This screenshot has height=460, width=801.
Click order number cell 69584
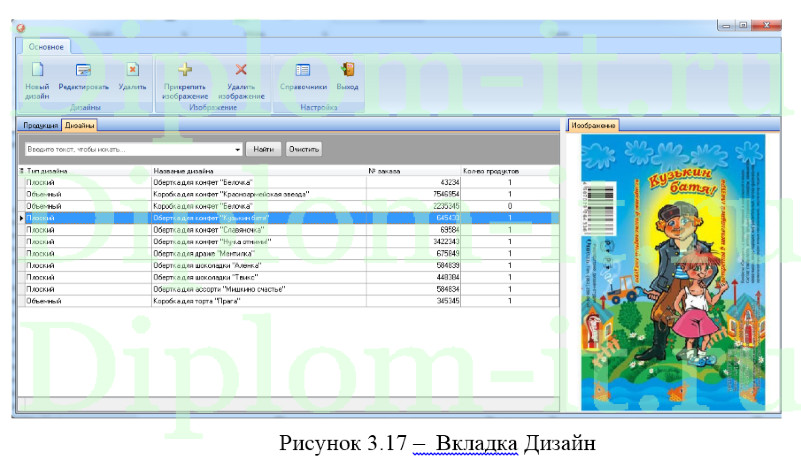pos(413,230)
